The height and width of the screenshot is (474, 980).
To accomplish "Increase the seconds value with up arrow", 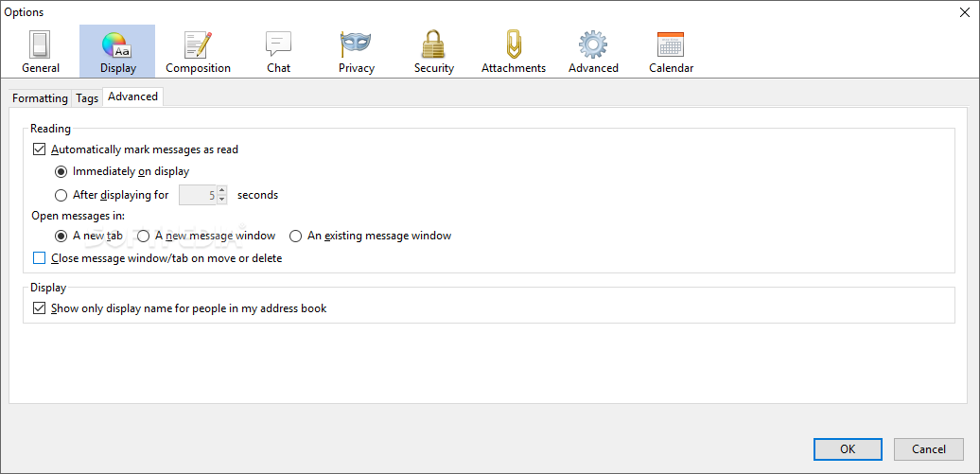I will [x=222, y=190].
